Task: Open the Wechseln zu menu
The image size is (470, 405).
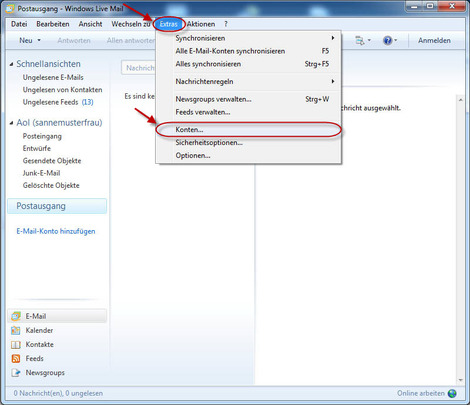Action: point(131,24)
